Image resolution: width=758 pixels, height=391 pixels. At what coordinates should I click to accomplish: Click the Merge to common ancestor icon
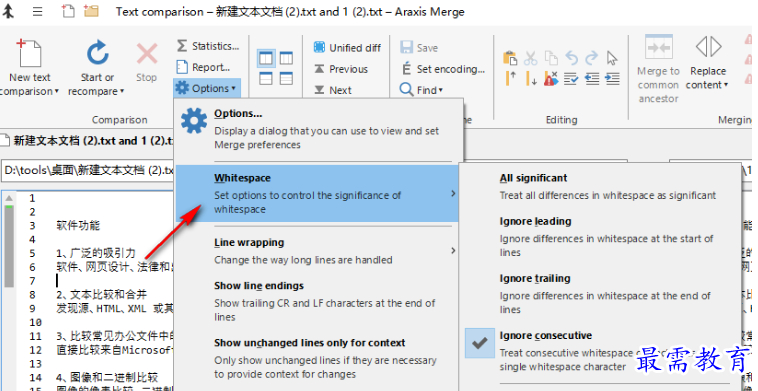(x=658, y=47)
